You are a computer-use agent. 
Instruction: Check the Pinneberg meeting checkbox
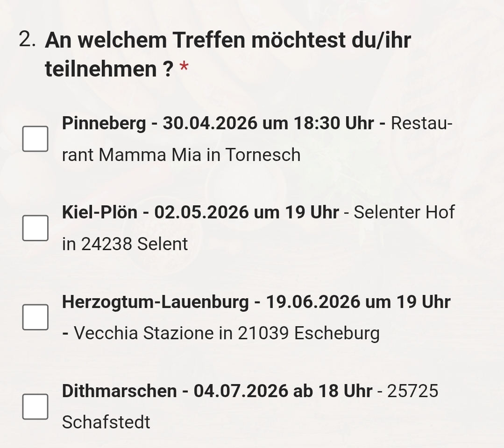[x=35, y=139]
